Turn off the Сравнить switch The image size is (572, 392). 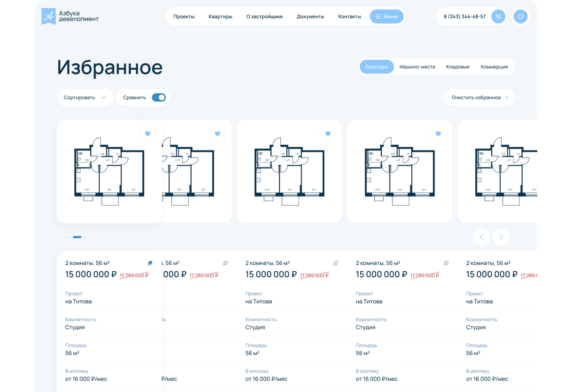coord(159,97)
